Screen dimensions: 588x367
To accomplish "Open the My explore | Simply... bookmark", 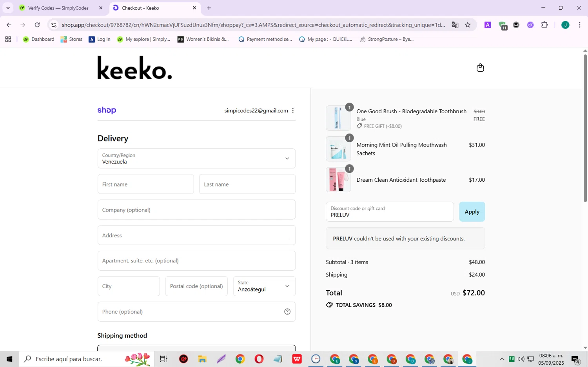I will pos(143,39).
